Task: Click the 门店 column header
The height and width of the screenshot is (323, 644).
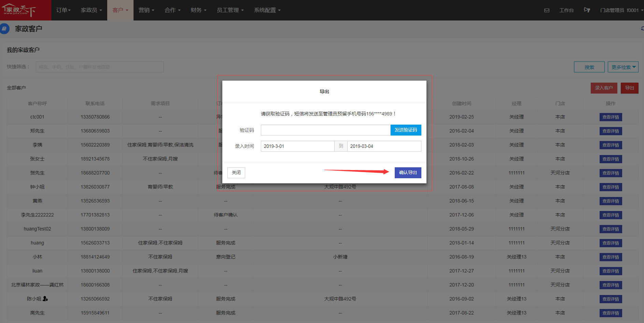Action: [560, 103]
